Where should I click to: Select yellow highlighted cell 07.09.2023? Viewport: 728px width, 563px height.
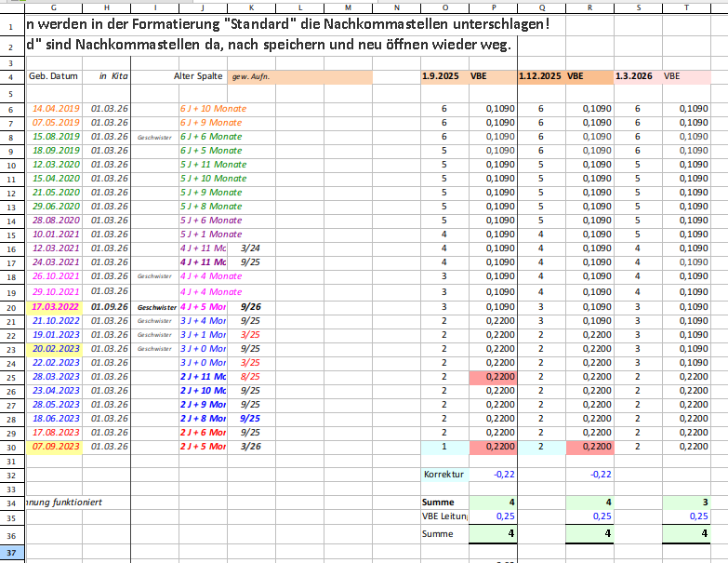[x=55, y=447]
